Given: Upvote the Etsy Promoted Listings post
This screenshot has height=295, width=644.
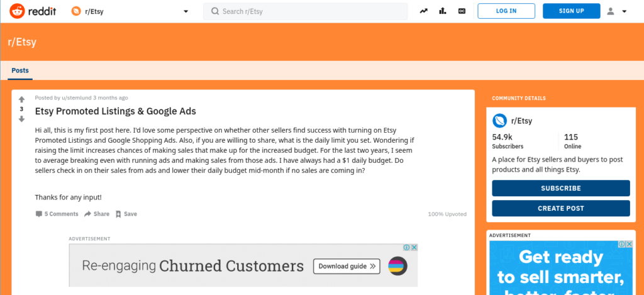Looking at the screenshot, I should (22, 99).
